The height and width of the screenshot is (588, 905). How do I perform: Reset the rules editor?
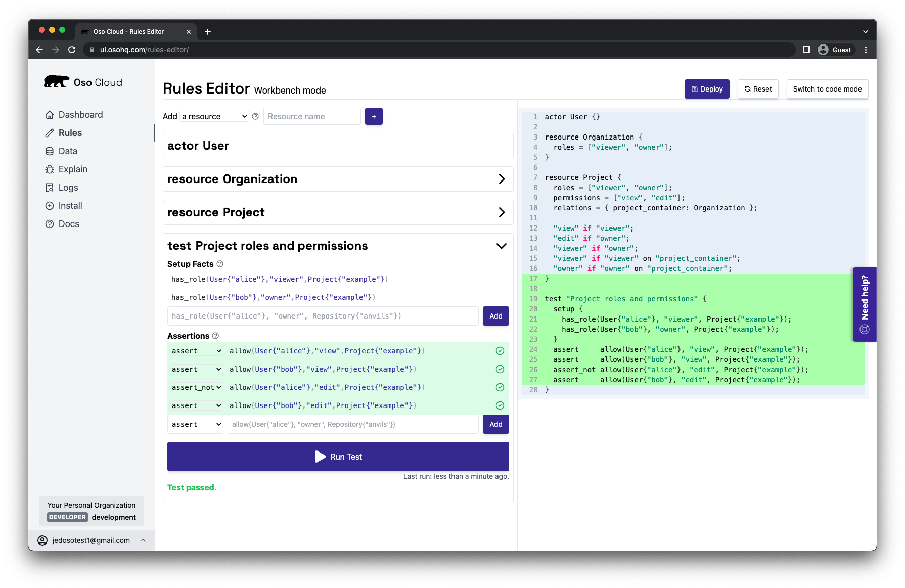758,89
